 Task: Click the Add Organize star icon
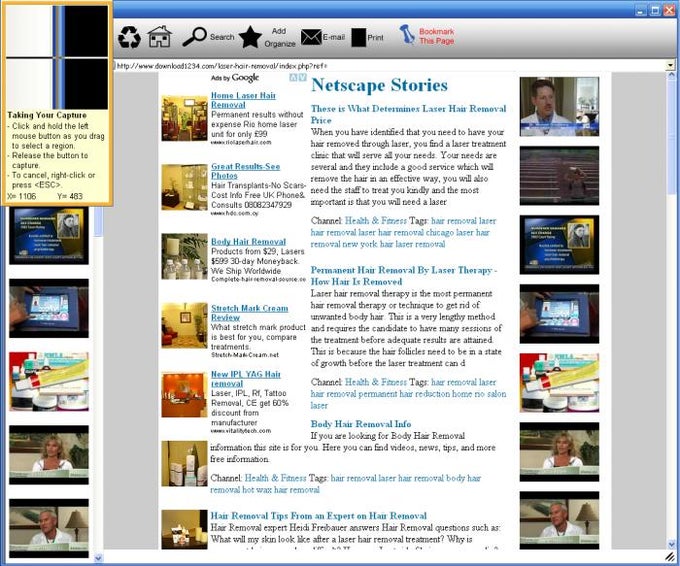point(250,37)
